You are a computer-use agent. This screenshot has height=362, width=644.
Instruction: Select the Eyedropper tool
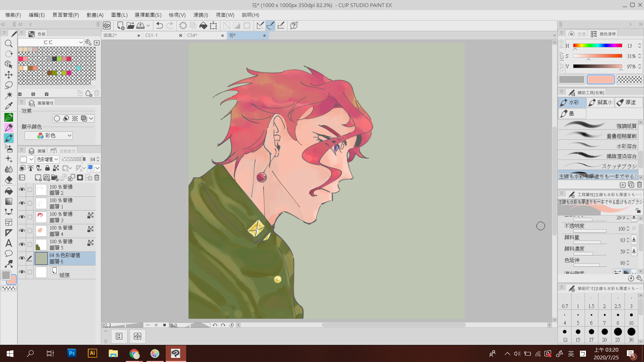tap(9, 106)
